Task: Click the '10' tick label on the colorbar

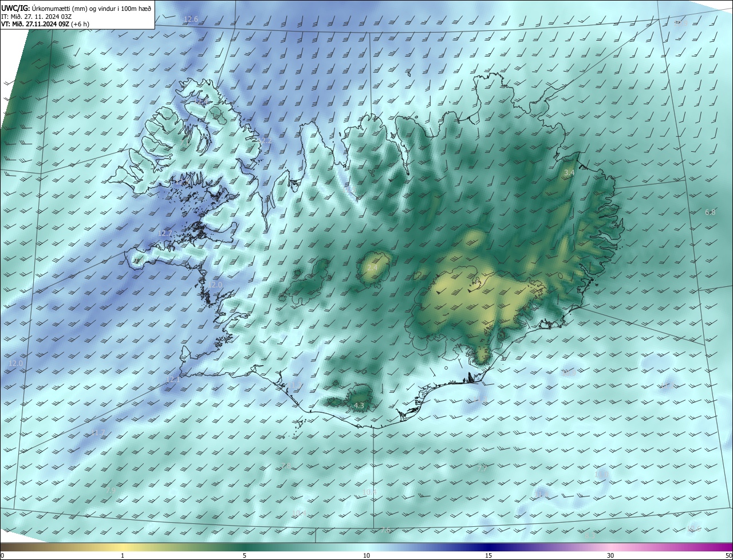Action: click(x=366, y=555)
